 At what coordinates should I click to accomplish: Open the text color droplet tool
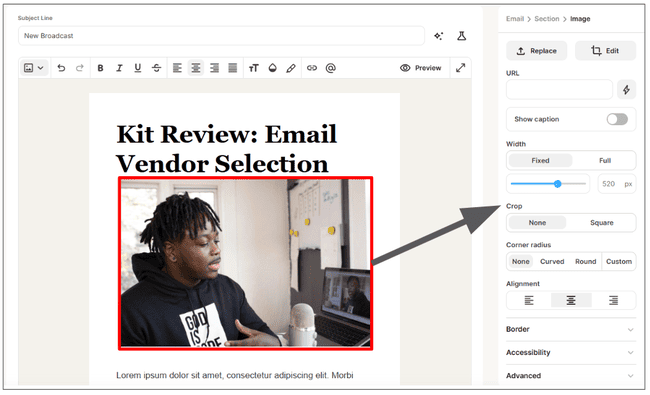click(272, 68)
